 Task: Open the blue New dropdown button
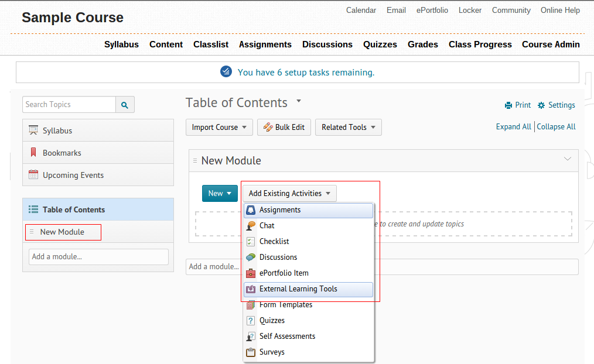pyautogui.click(x=220, y=193)
